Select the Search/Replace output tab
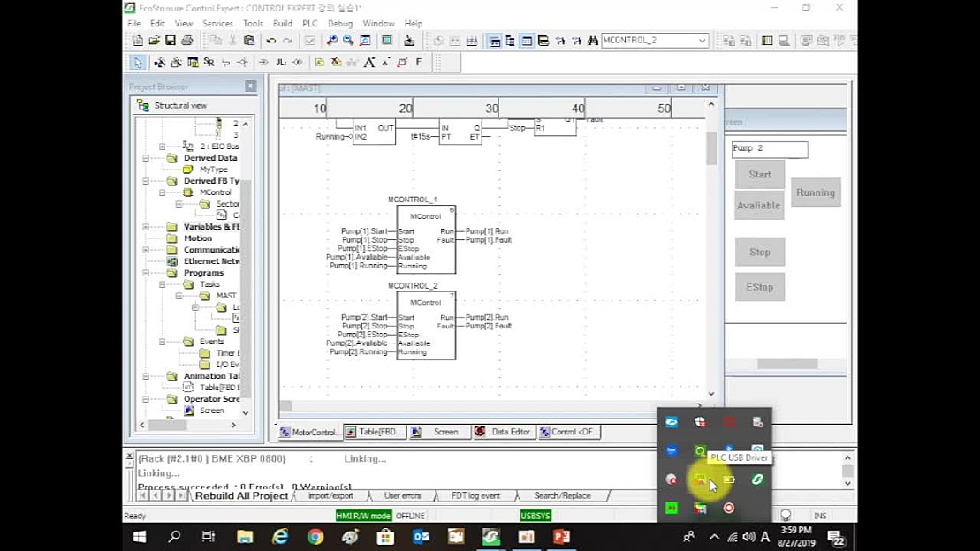 pos(562,496)
